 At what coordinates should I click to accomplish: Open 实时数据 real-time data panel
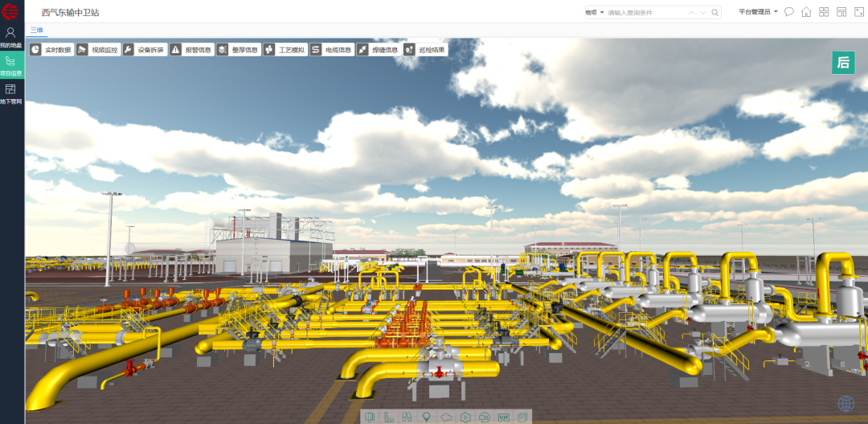51,50
